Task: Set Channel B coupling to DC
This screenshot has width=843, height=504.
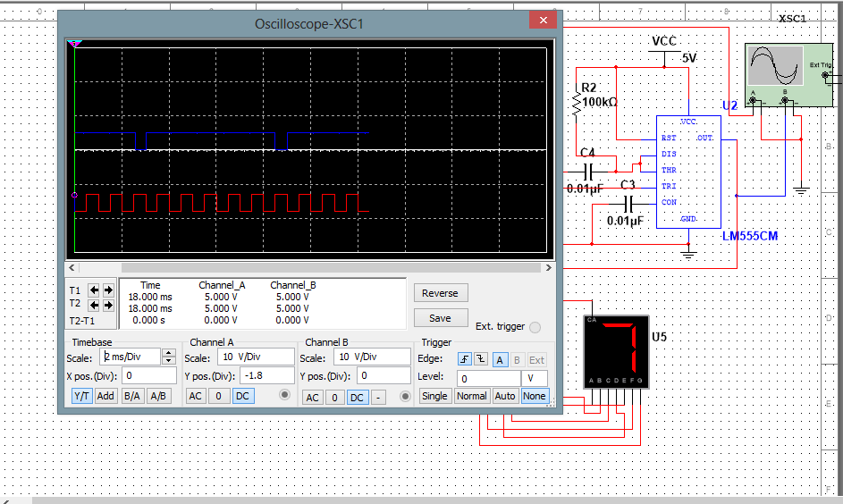Action: coord(358,397)
